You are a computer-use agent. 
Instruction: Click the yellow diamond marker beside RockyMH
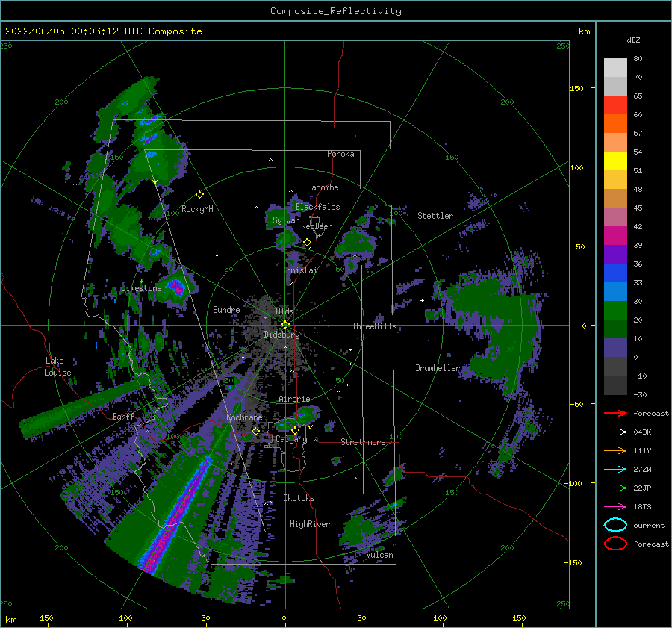[x=199, y=195]
